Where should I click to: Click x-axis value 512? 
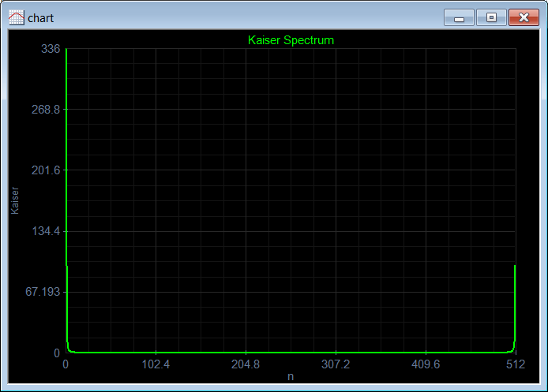(516, 364)
